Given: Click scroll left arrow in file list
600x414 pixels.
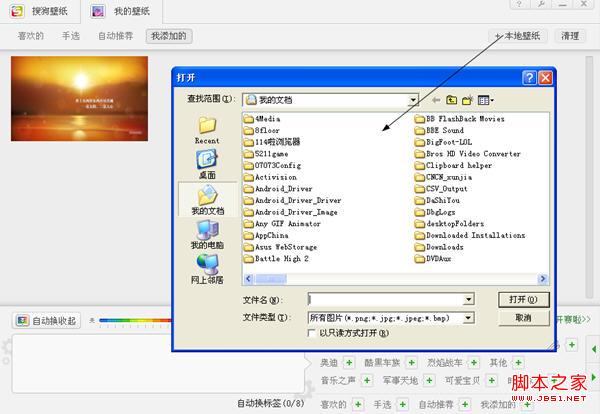Looking at the screenshot, I should pyautogui.click(x=248, y=279).
